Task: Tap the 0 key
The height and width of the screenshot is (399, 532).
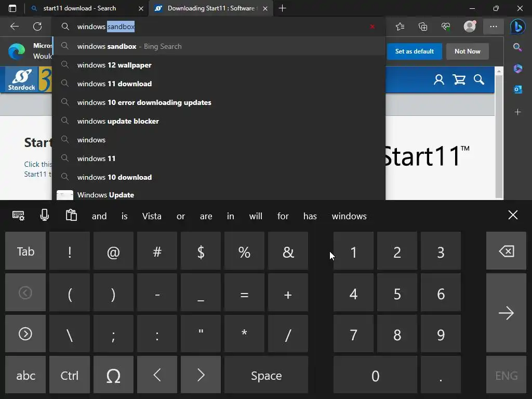Action: tap(375, 375)
